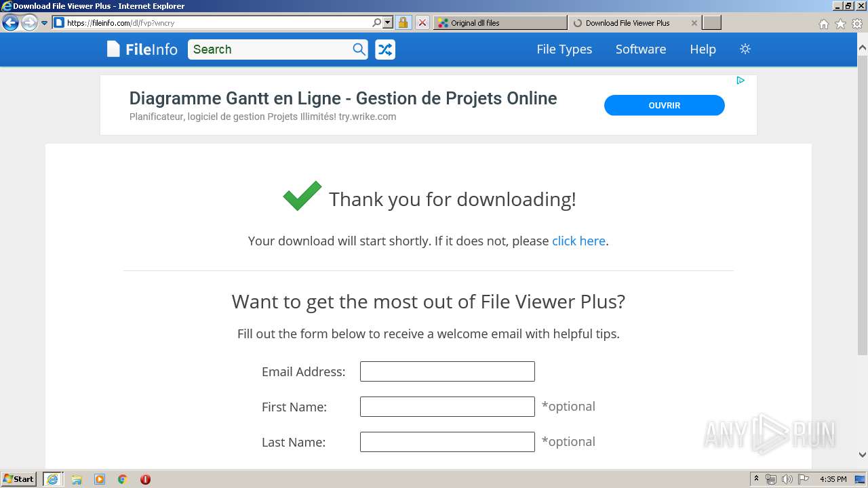Click the IE forward arrow button
868x488 pixels.
tap(28, 22)
